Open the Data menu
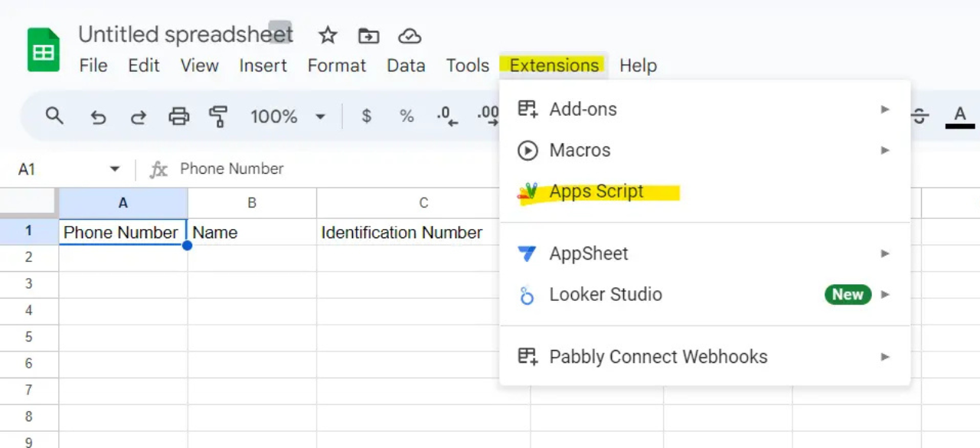 [406, 66]
